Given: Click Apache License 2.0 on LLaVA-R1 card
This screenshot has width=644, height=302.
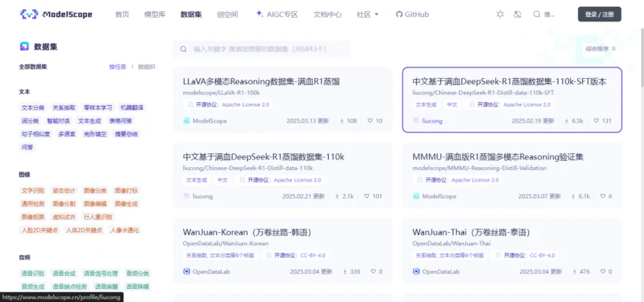Looking at the screenshot, I should point(245,105).
